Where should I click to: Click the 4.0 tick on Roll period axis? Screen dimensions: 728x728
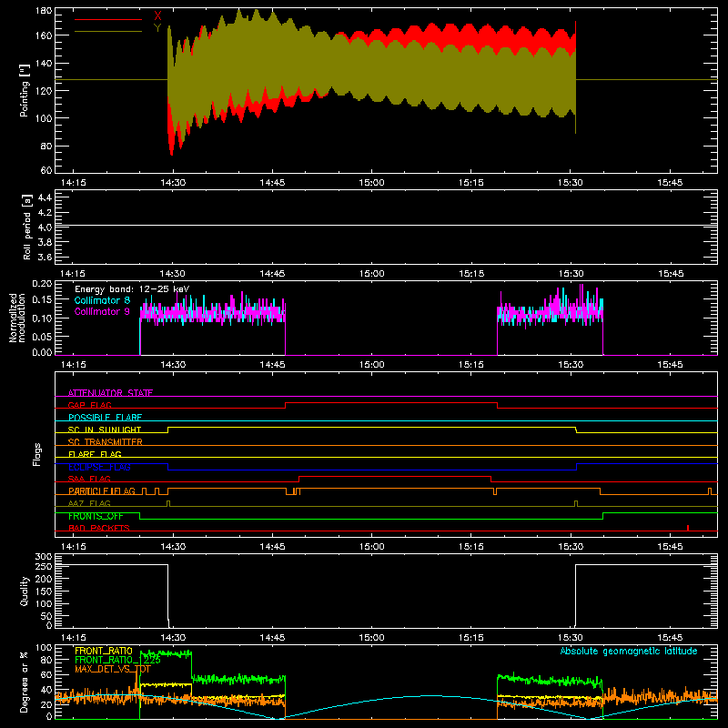(45, 227)
